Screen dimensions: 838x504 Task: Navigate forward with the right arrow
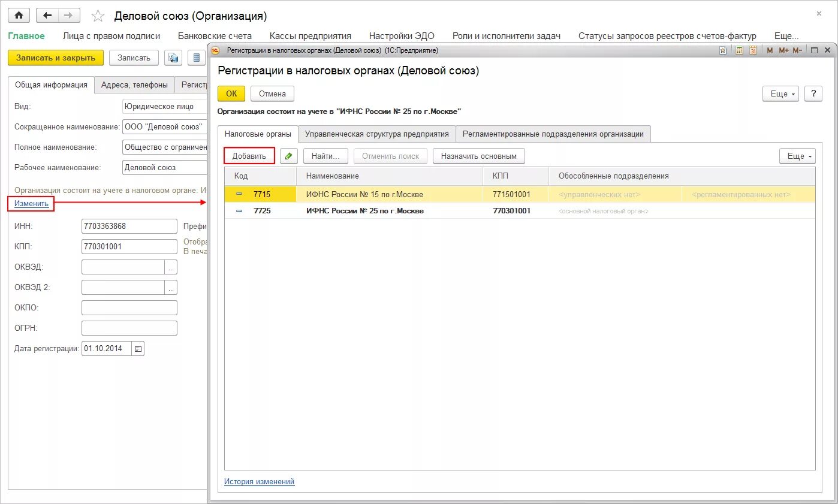(69, 16)
